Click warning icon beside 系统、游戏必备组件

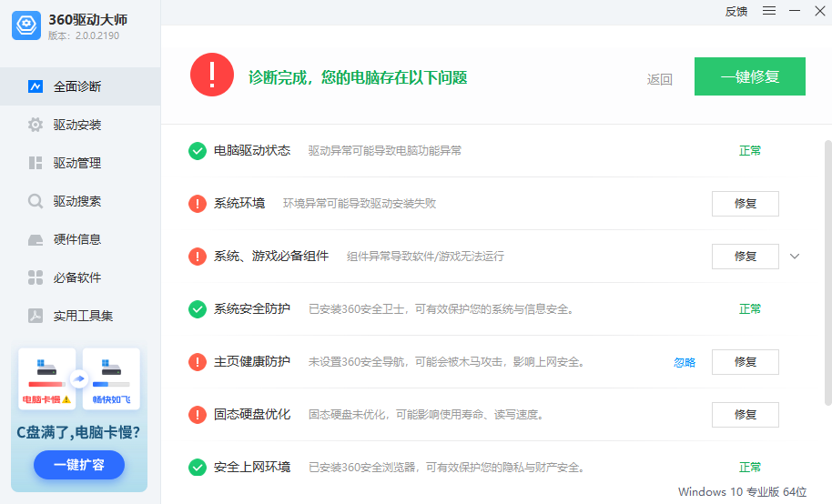click(x=198, y=257)
